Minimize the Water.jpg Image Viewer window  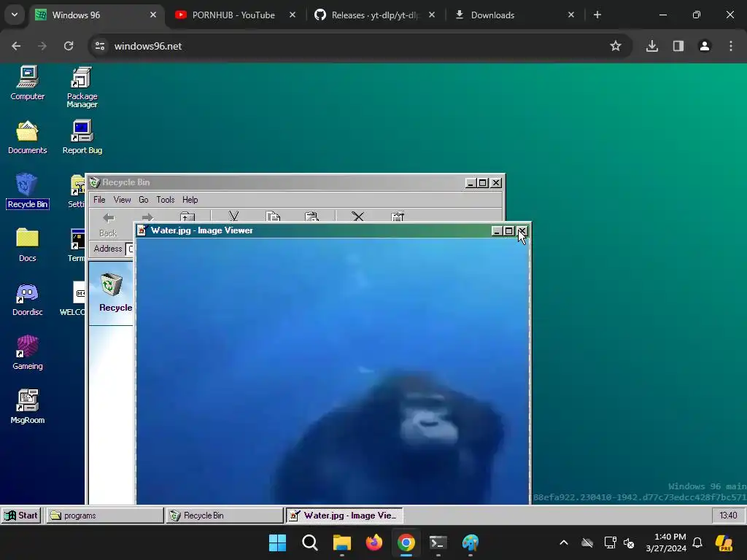(x=496, y=231)
